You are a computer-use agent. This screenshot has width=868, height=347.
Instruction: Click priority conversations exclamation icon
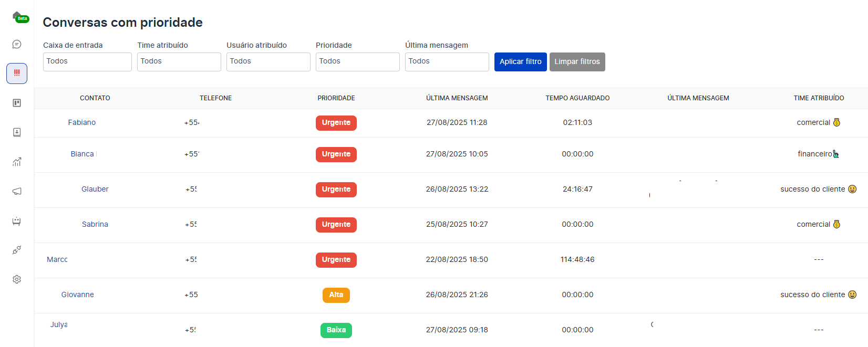[17, 73]
